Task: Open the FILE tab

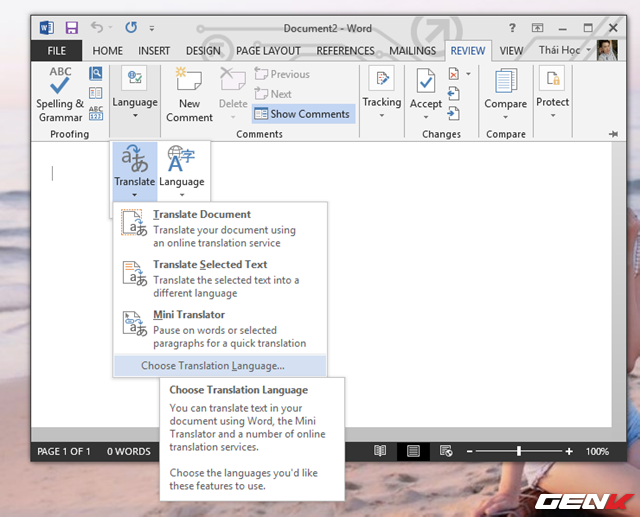Action: (x=56, y=51)
